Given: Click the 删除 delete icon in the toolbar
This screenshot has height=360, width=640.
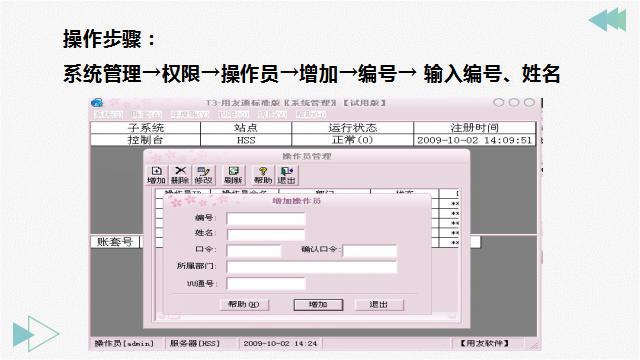Looking at the screenshot, I should pyautogui.click(x=180, y=175).
